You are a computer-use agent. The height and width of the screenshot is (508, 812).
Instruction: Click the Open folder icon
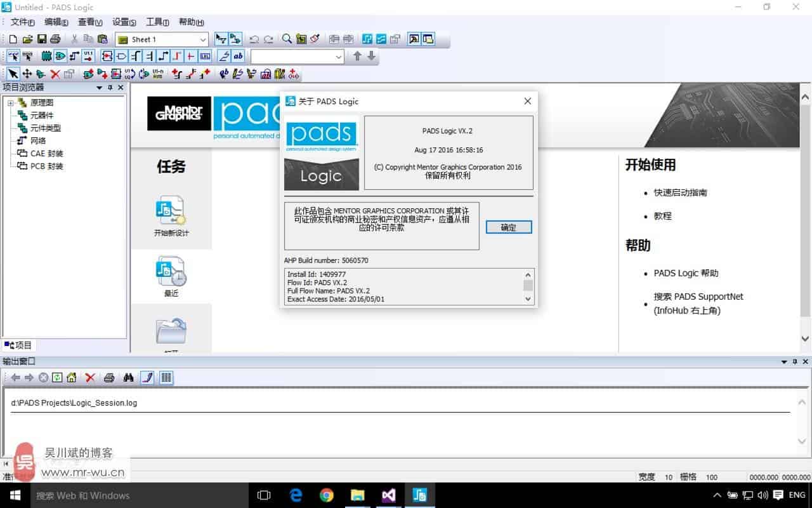click(27, 39)
